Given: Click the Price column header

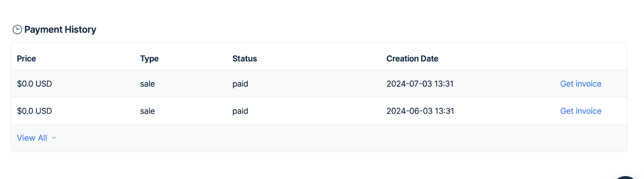Looking at the screenshot, I should click(x=27, y=59).
